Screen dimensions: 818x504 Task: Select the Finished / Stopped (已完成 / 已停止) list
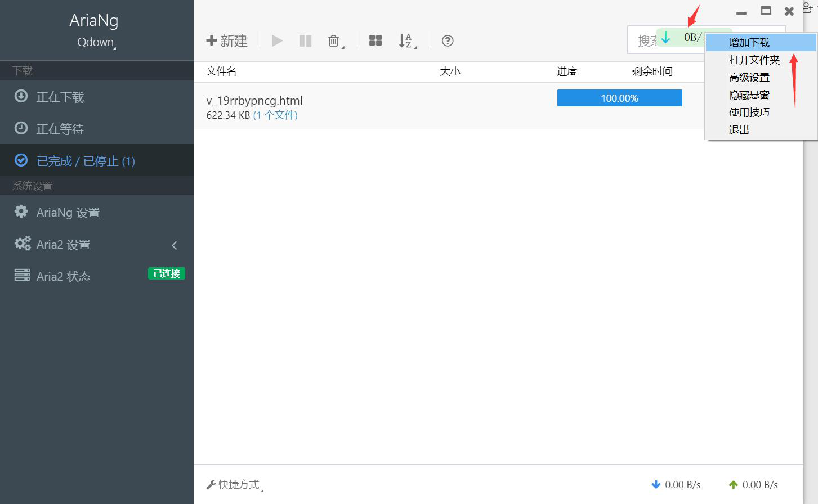tap(97, 161)
